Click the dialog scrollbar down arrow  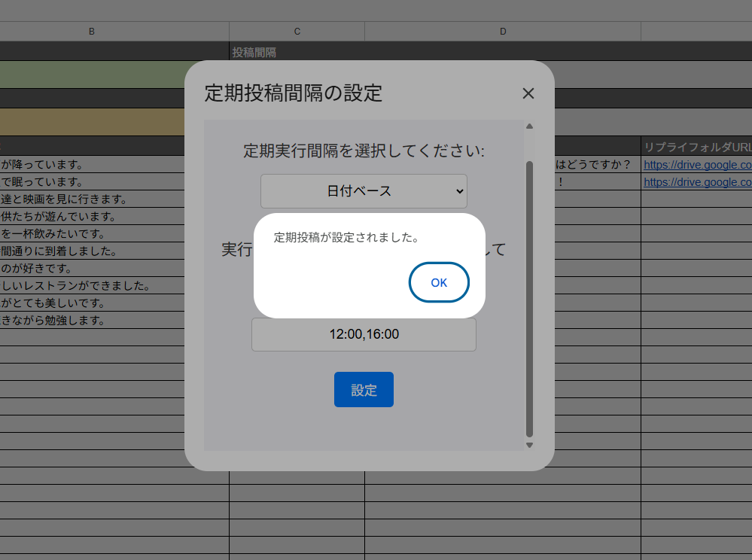529,445
